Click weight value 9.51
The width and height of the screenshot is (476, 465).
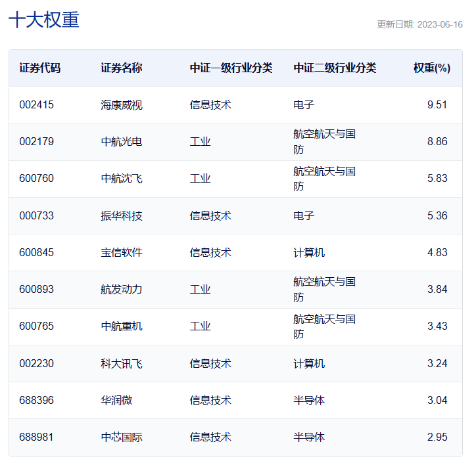pyautogui.click(x=437, y=105)
